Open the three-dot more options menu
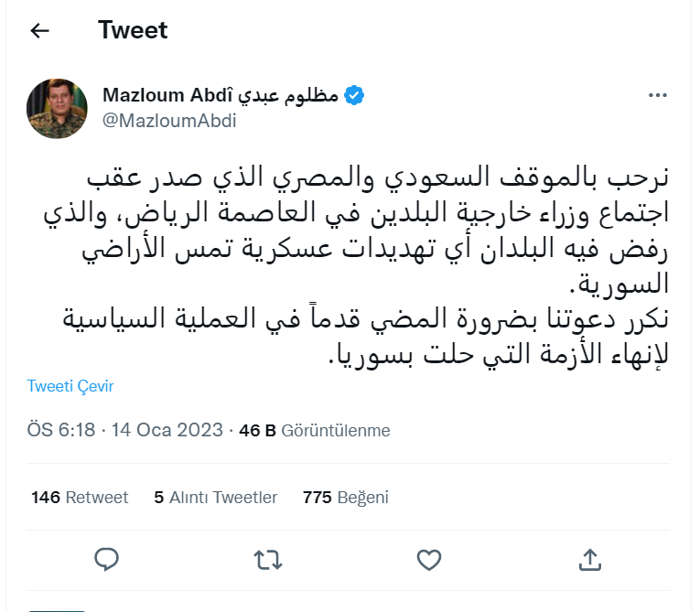 point(658,95)
